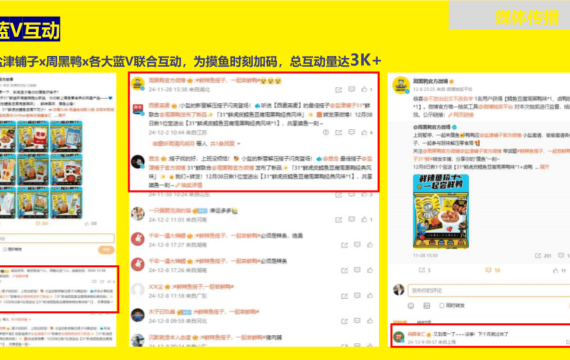Click the left panel comment input box

click(x=57, y=239)
